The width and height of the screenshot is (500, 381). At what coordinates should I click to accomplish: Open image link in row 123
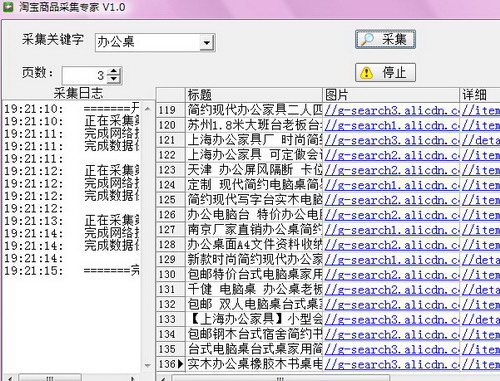point(391,170)
